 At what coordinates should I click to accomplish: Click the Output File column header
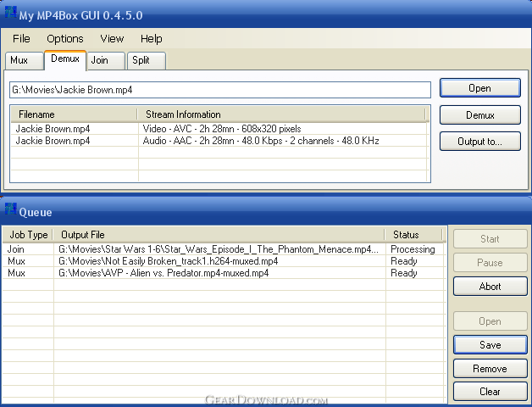tap(219, 235)
